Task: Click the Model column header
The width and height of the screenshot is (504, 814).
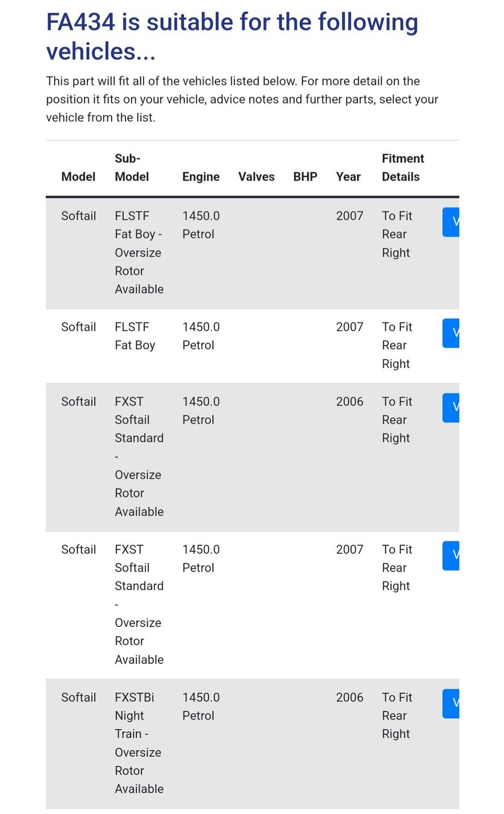Action: click(78, 177)
